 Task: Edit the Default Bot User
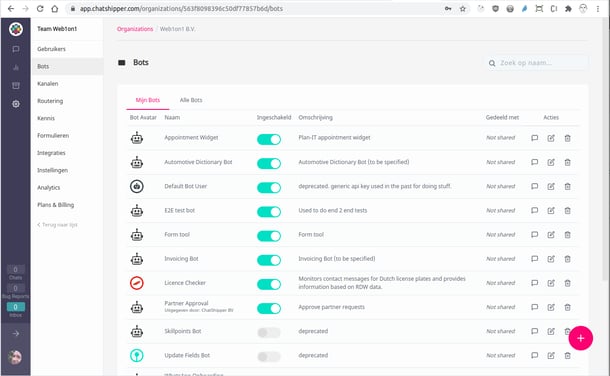[551, 186]
